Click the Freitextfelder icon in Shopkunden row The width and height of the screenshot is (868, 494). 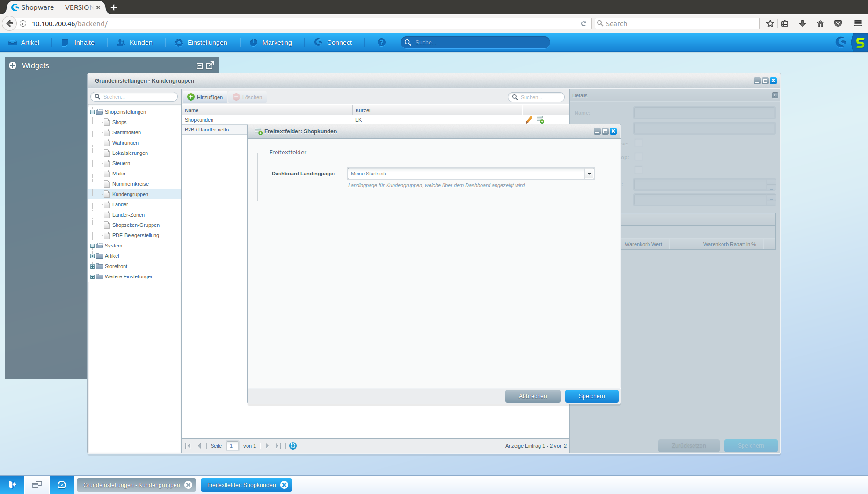click(540, 120)
